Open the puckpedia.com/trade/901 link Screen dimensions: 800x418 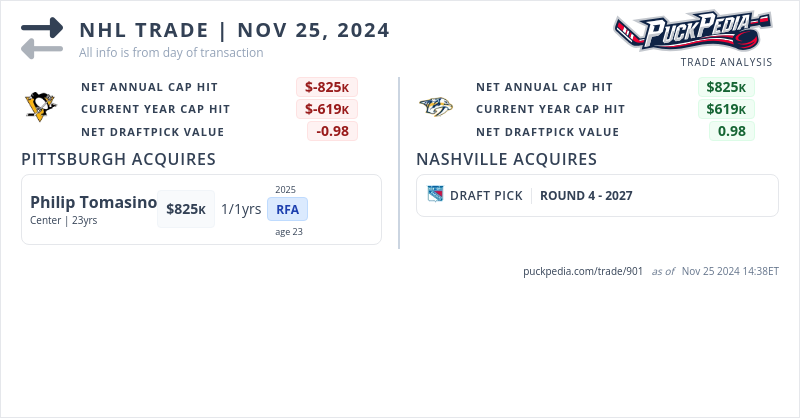pos(582,271)
